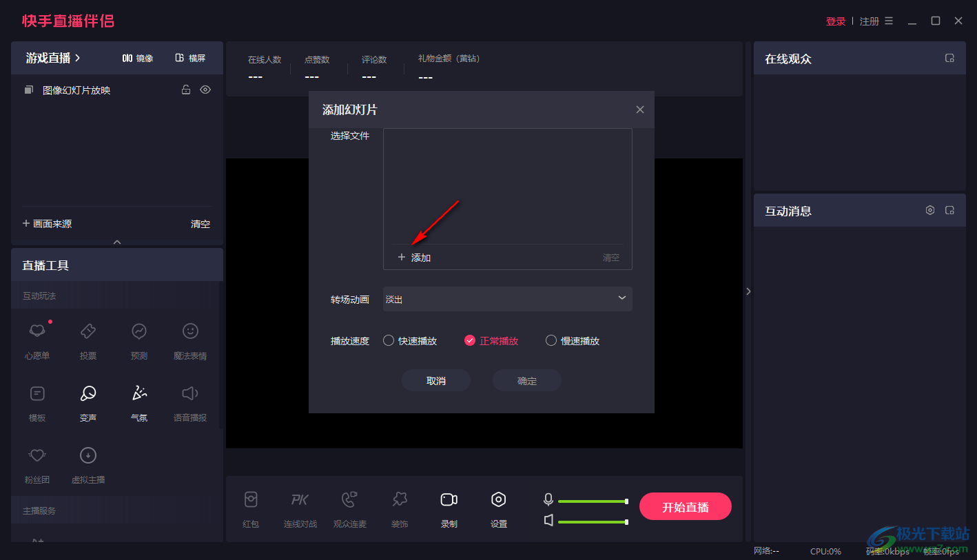Collapse the source list with up chevron
This screenshot has height=560, width=977.
[x=117, y=242]
